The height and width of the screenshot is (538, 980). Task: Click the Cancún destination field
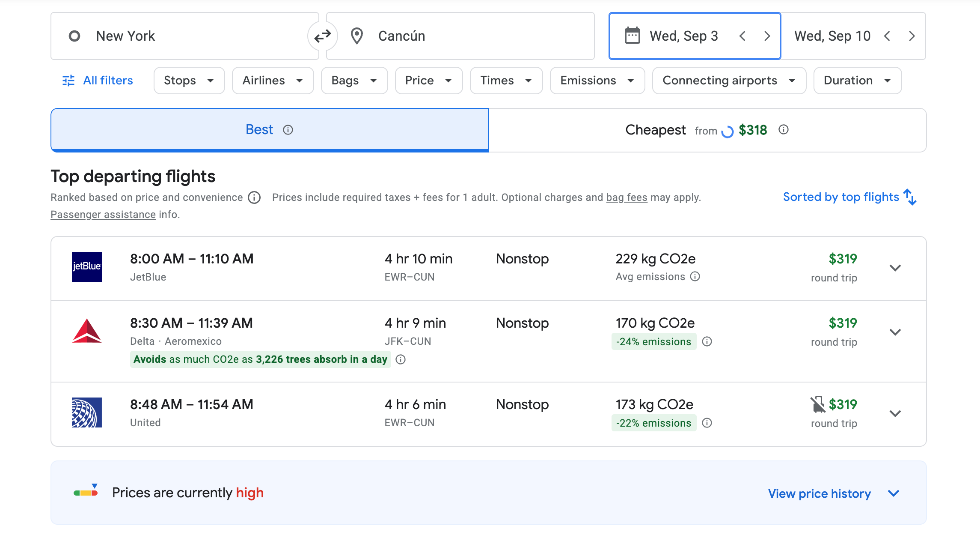pos(460,36)
